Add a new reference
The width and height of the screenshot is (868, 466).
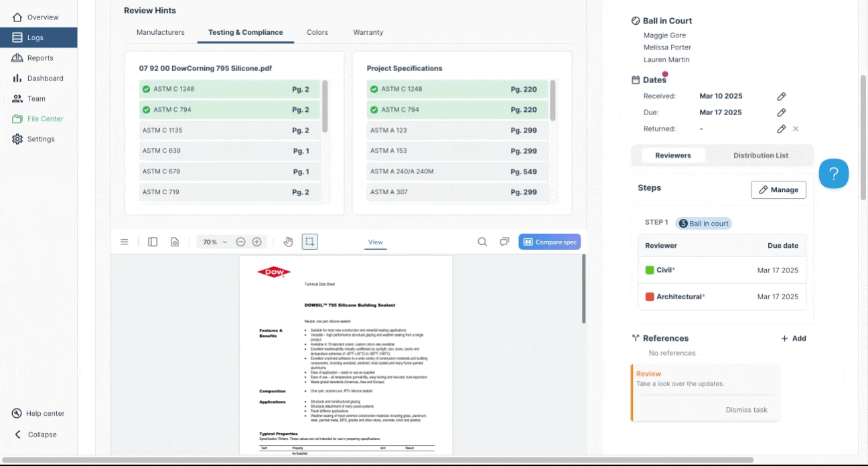coord(793,338)
